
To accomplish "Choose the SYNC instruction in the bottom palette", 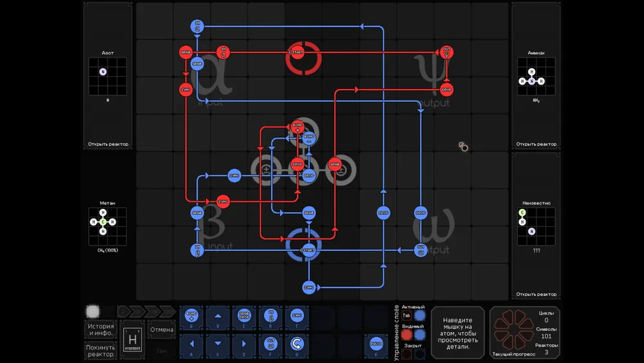I will click(x=297, y=316).
